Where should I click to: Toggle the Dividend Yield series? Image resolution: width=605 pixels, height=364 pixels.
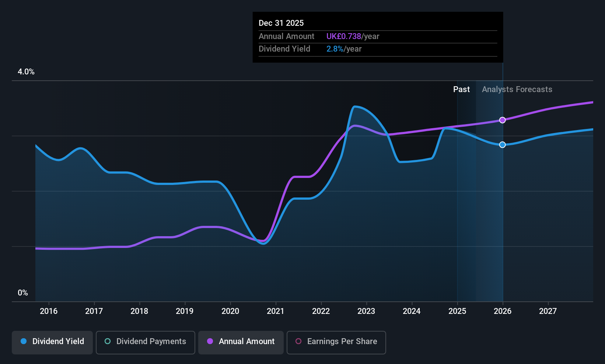52,342
